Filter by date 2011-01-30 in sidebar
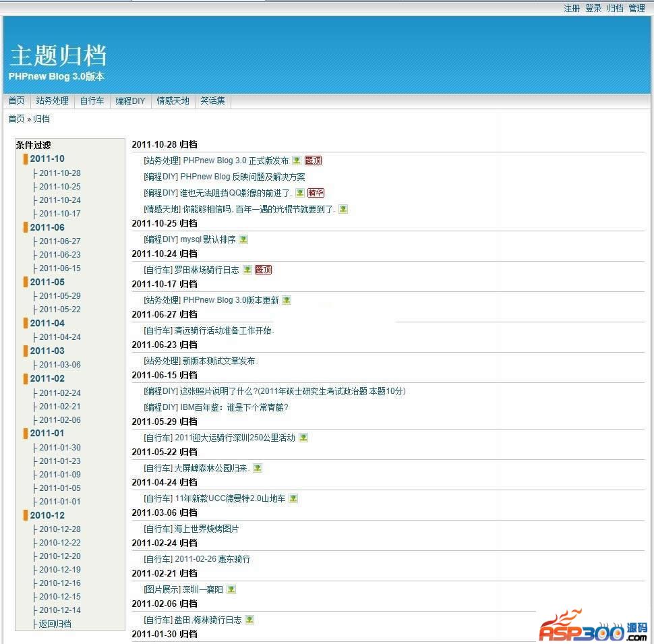This screenshot has width=654, height=644. pos(60,448)
